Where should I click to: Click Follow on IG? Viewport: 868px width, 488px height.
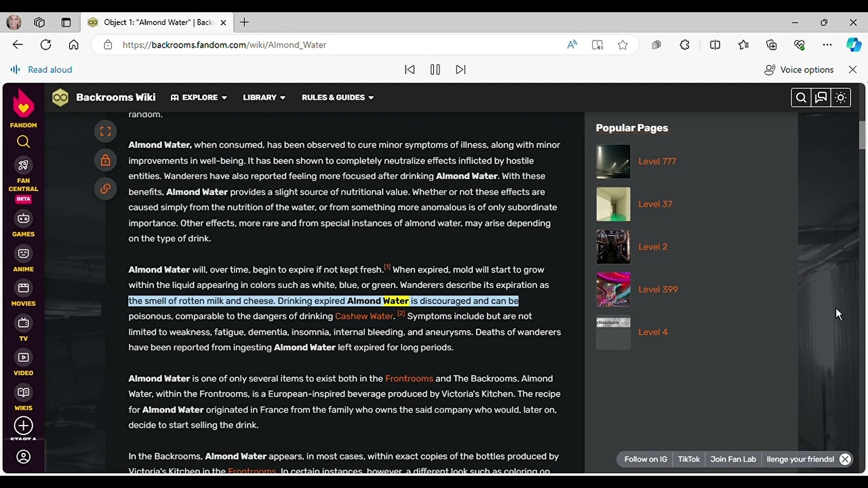[x=646, y=460]
